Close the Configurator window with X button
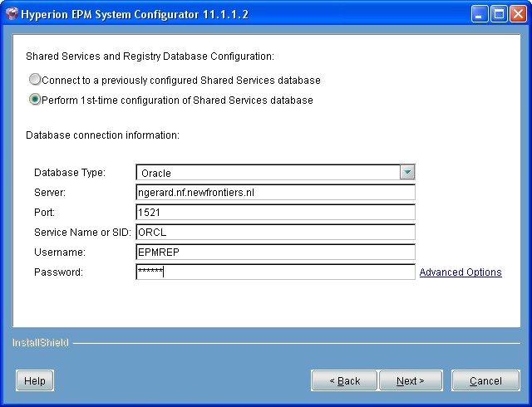The width and height of the screenshot is (532, 407). (519, 13)
